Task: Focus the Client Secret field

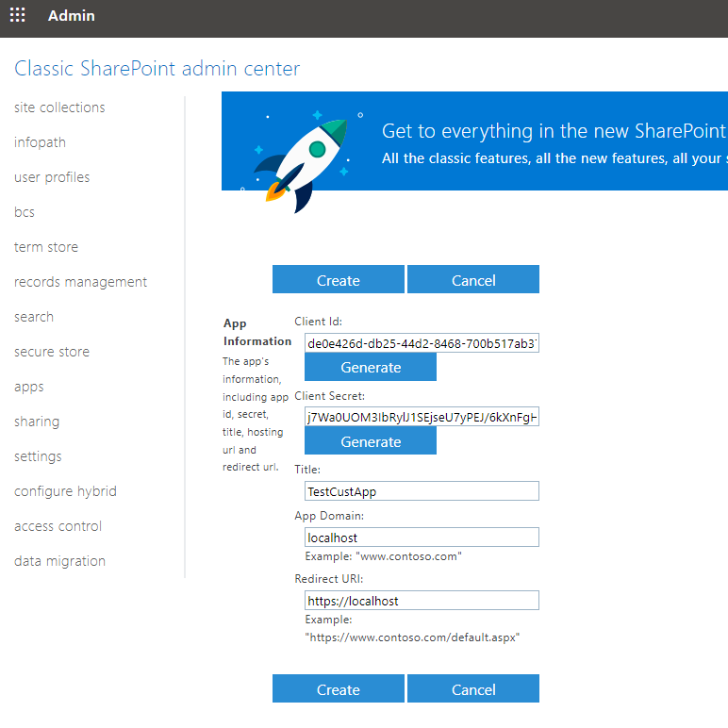Action: (x=422, y=417)
